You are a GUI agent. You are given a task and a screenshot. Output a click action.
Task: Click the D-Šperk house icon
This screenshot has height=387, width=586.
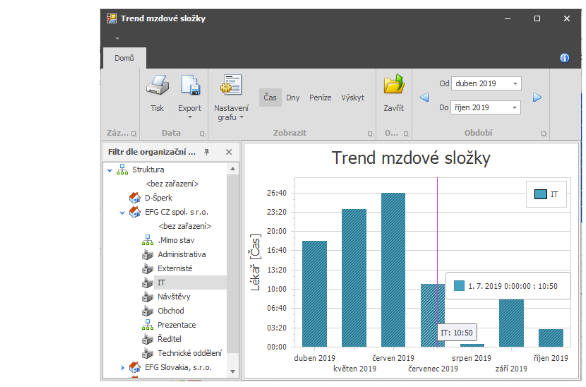point(135,198)
